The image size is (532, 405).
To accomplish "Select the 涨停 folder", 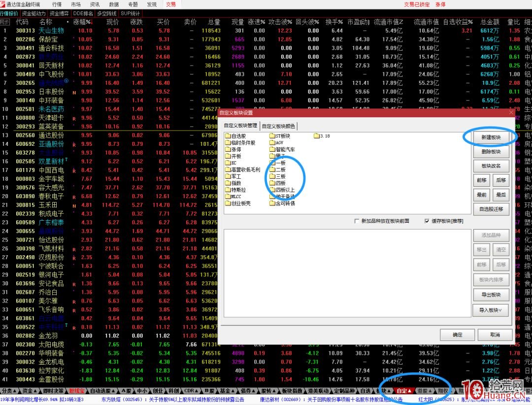I will 236,149.
